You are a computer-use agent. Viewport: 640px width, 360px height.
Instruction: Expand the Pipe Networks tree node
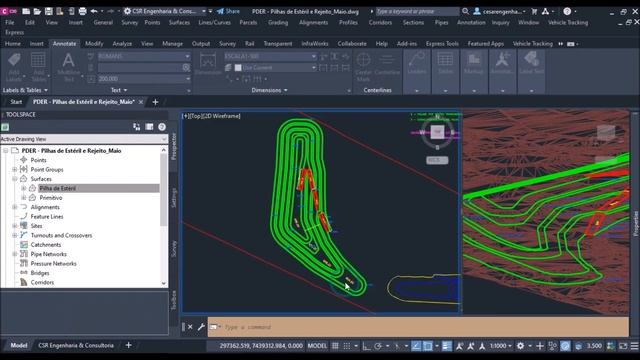15,254
